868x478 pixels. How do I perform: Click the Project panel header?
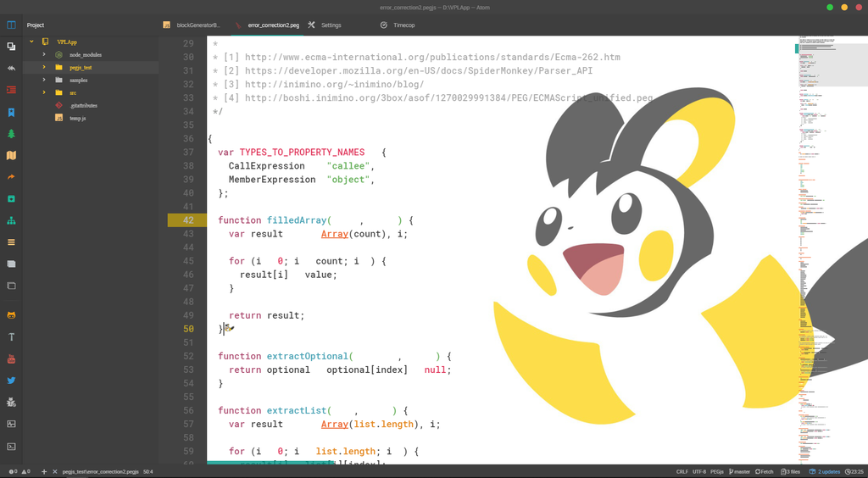tap(36, 25)
